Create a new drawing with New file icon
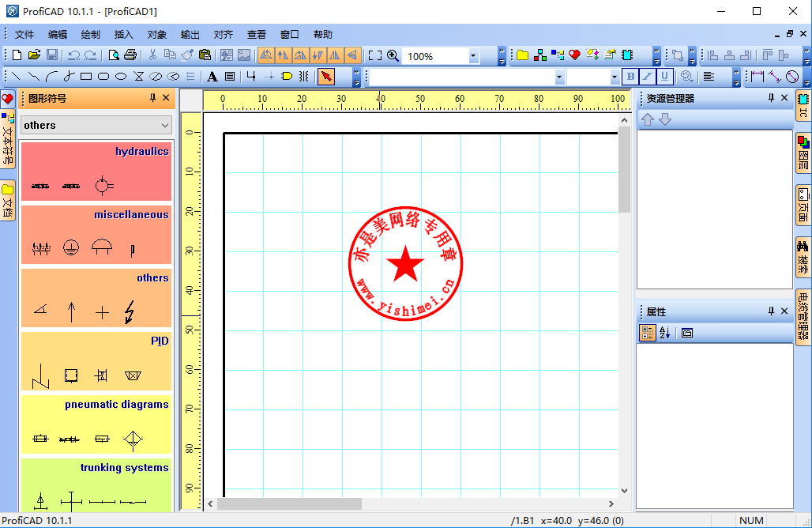The height and width of the screenshot is (528, 812). coord(17,55)
